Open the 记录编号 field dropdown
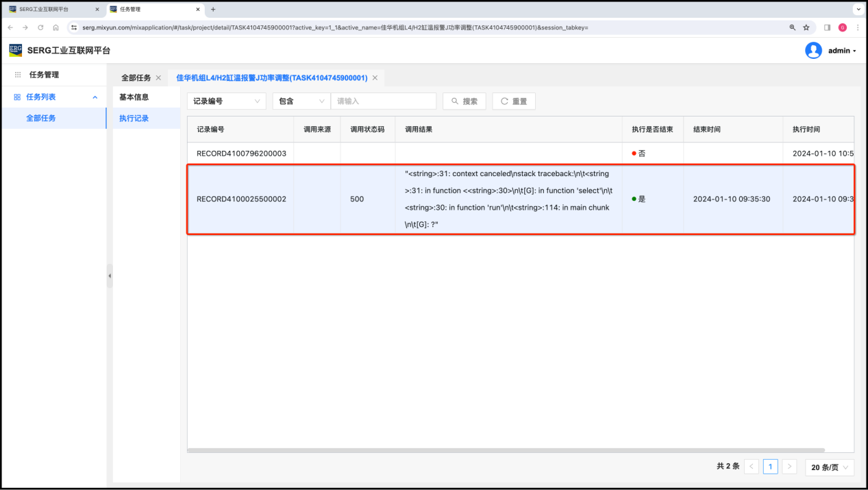 [x=226, y=101]
